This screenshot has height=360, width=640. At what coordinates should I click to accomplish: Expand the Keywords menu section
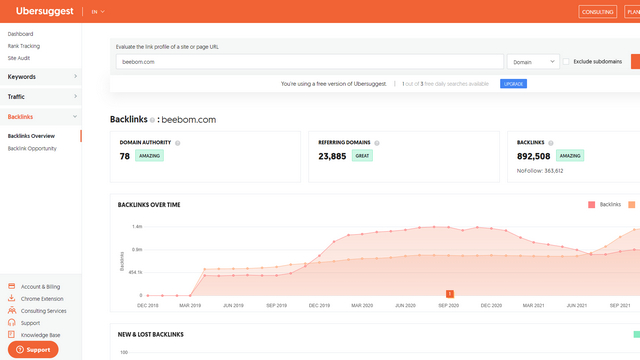41,77
